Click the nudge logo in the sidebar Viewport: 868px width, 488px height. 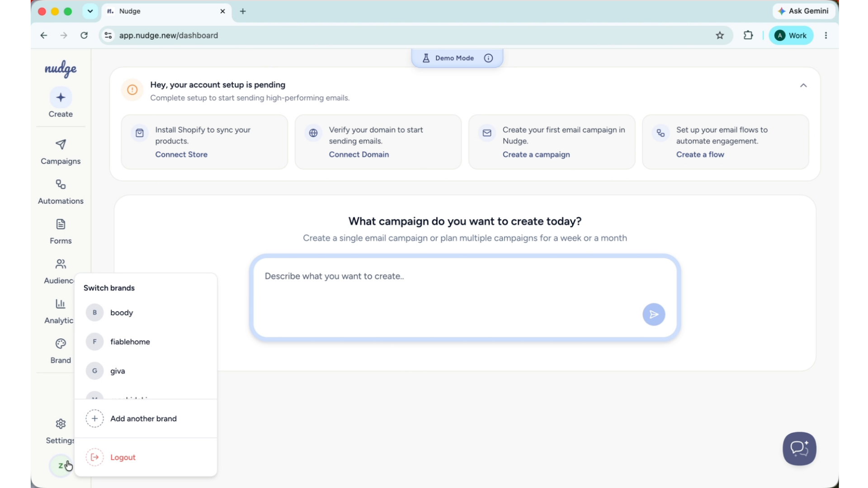[x=61, y=69]
